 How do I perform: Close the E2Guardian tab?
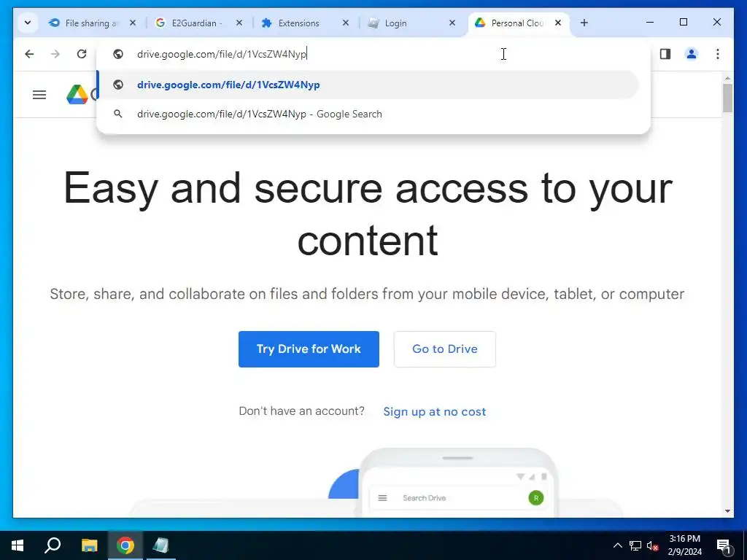click(x=239, y=23)
